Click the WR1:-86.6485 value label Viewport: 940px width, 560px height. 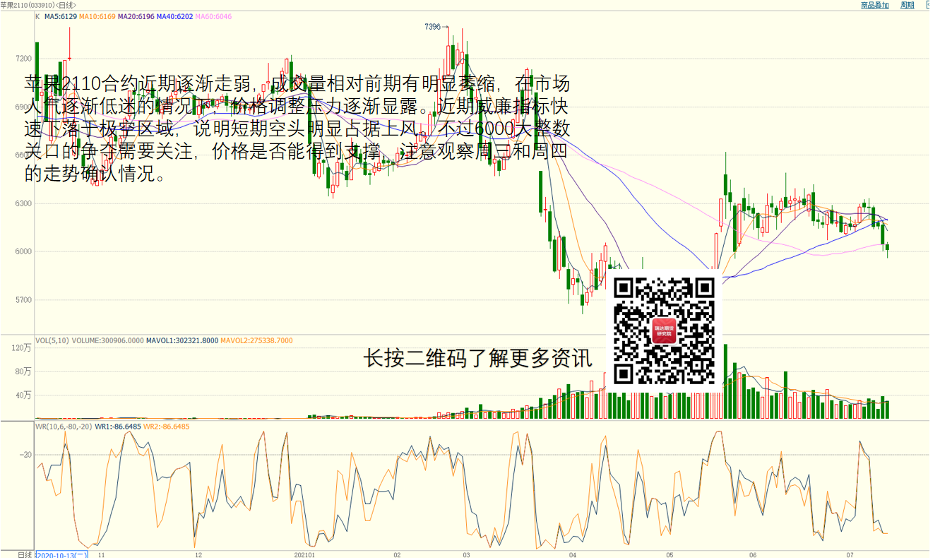click(117, 427)
